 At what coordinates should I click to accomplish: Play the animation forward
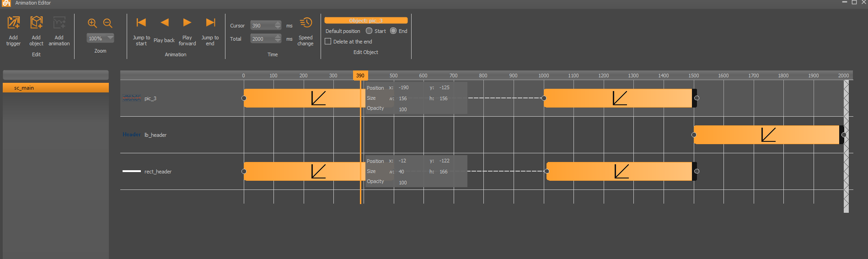187,22
